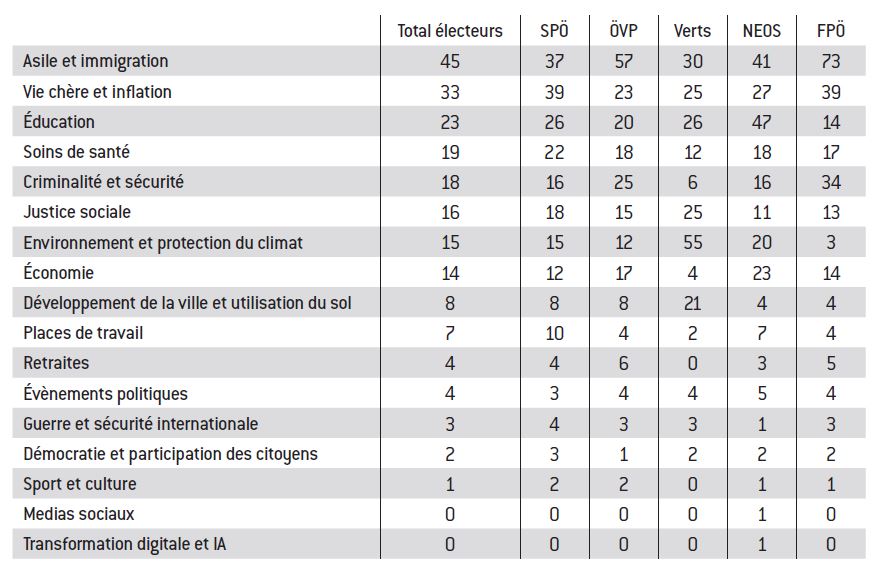Click the "Éducation" row label
Viewport: 882px width, 570px height.
pyautogui.click(x=59, y=122)
